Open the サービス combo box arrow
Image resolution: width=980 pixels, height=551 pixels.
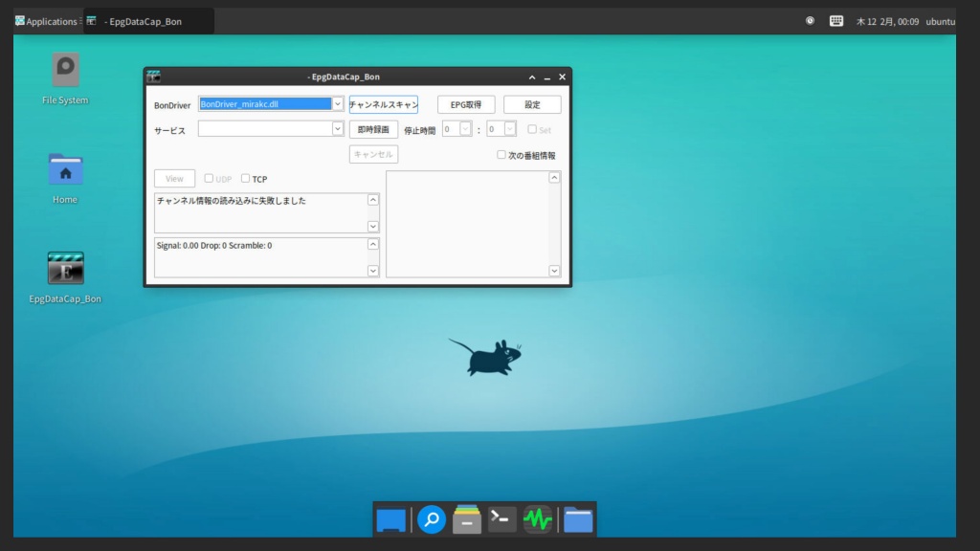(x=338, y=129)
